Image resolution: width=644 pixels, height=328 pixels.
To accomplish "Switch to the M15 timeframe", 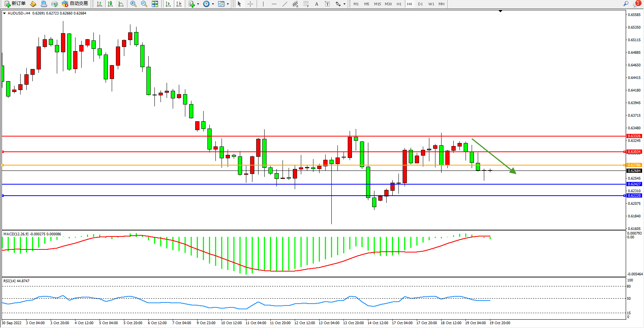I will [x=377, y=4].
